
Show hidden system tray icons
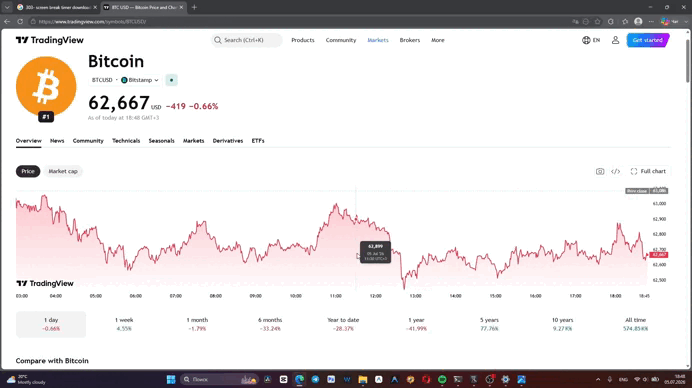tap(598, 379)
